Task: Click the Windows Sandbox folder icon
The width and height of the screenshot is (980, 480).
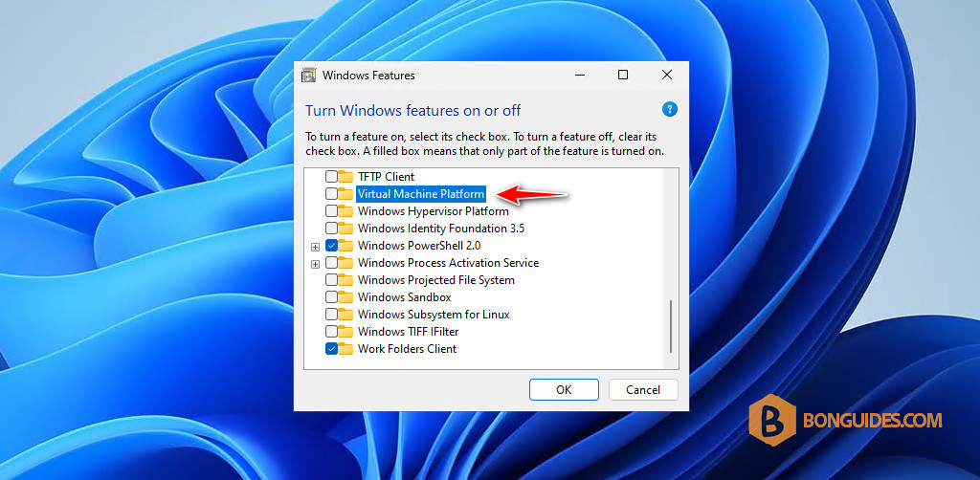Action: [x=345, y=297]
